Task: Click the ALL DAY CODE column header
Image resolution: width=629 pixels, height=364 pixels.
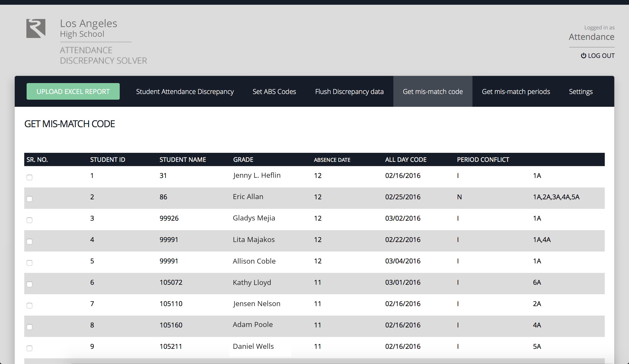Action: tap(406, 159)
